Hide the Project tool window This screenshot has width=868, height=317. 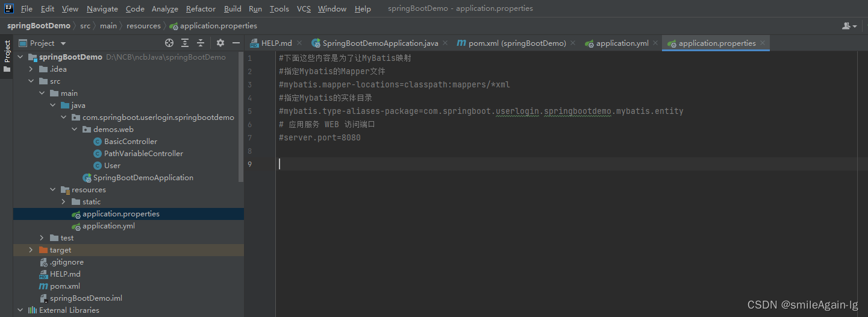click(235, 43)
